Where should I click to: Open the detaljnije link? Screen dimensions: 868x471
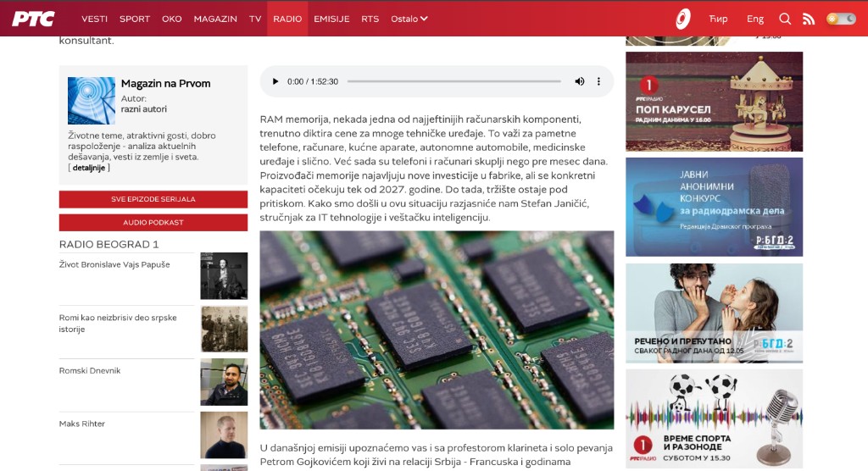pos(89,168)
